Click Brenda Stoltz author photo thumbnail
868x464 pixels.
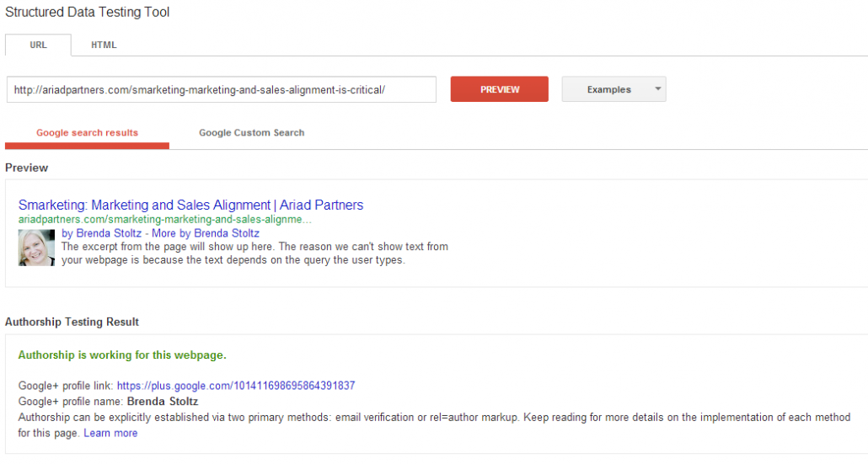(x=36, y=248)
